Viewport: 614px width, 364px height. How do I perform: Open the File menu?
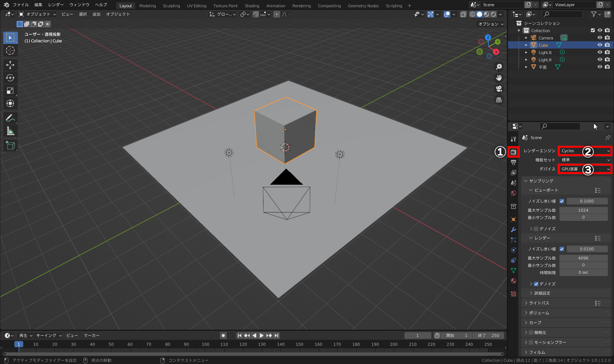pyautogui.click(x=21, y=5)
